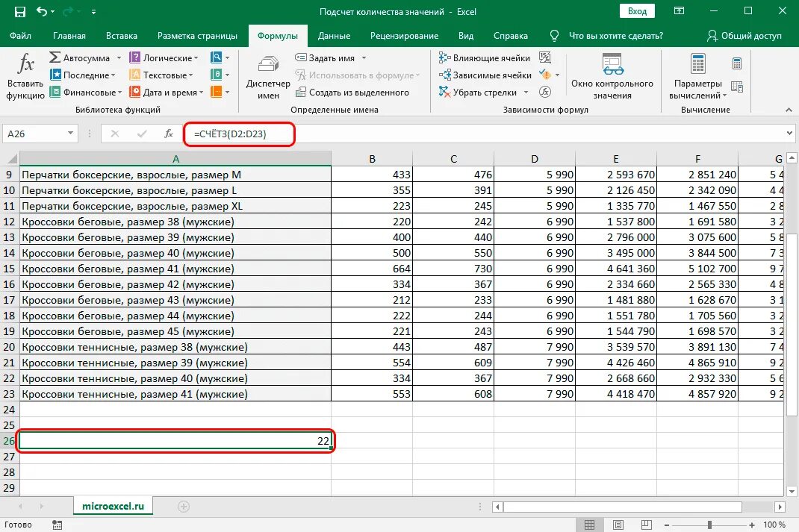Switch to Рецензирование tab
Viewport: 799px width, 532px height.
coord(404,36)
